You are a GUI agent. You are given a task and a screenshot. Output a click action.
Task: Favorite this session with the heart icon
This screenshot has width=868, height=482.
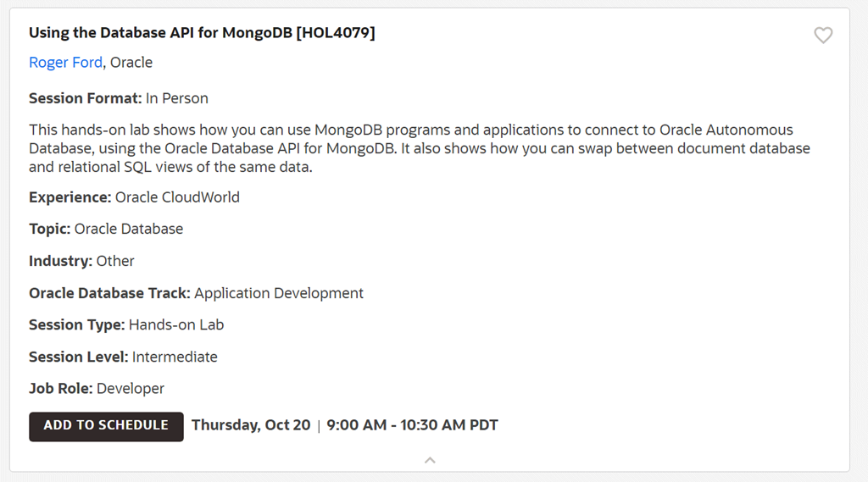(823, 36)
